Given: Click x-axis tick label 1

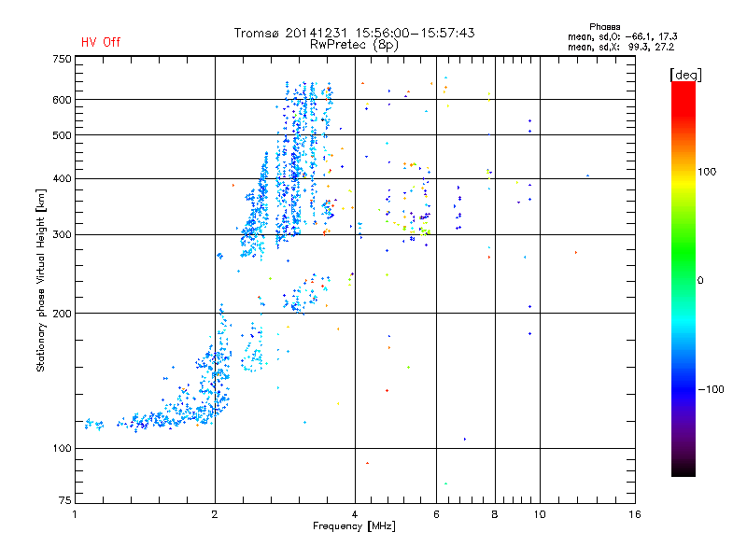Looking at the screenshot, I should point(75,514).
